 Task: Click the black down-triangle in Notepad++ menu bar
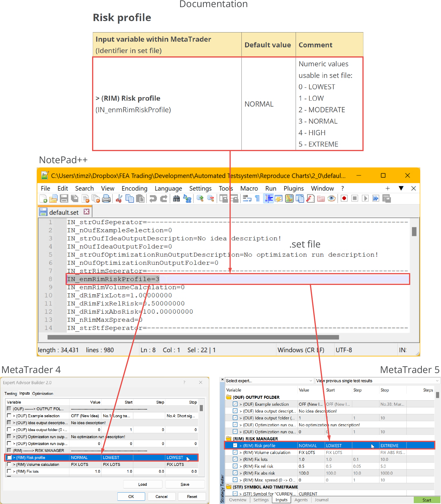click(401, 188)
